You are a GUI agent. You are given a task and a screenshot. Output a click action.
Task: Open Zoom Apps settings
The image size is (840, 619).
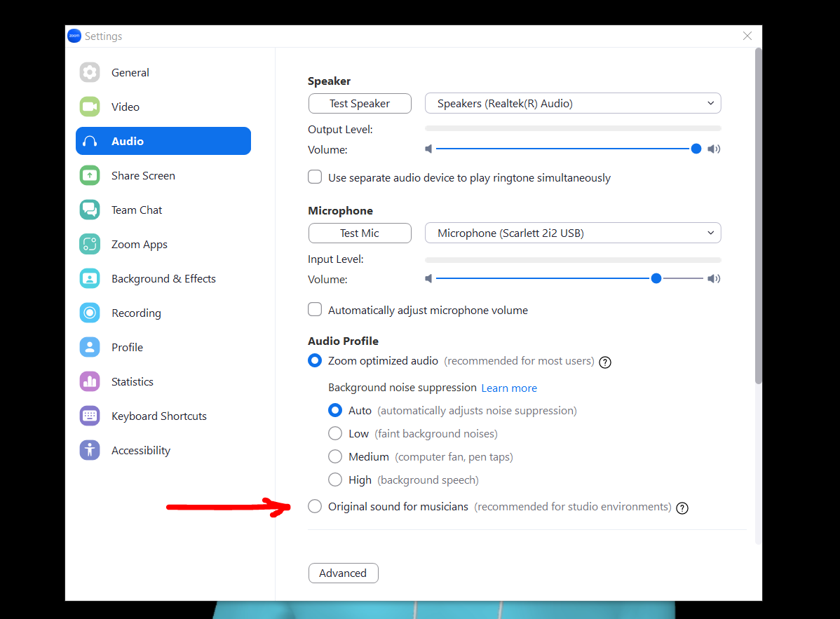click(x=163, y=244)
